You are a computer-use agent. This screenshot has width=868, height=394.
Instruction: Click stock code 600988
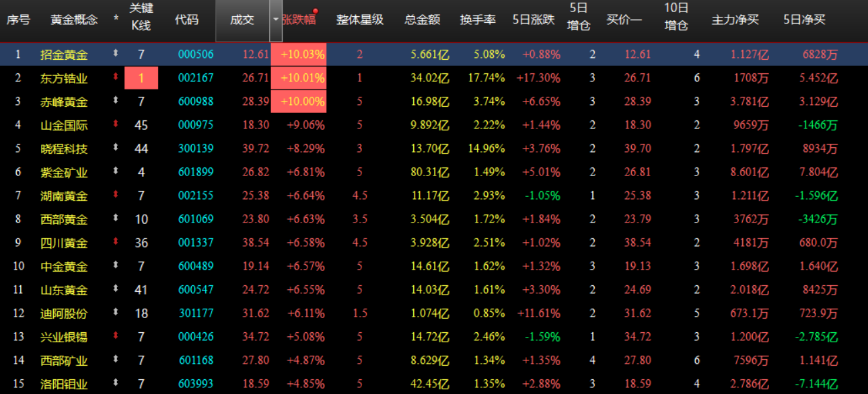coord(196,102)
